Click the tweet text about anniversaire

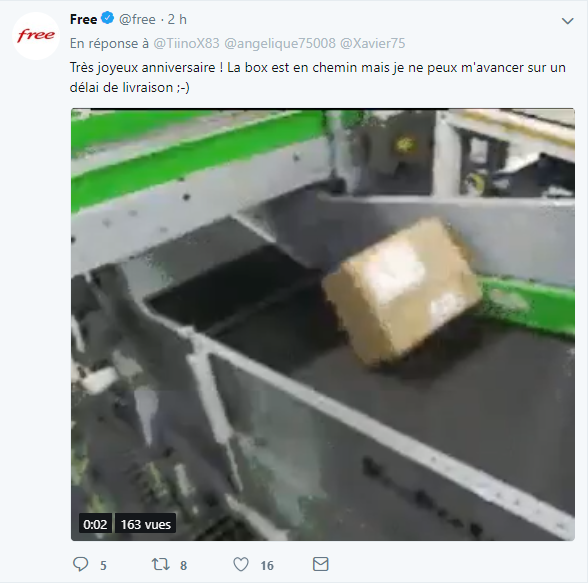[x=318, y=77]
